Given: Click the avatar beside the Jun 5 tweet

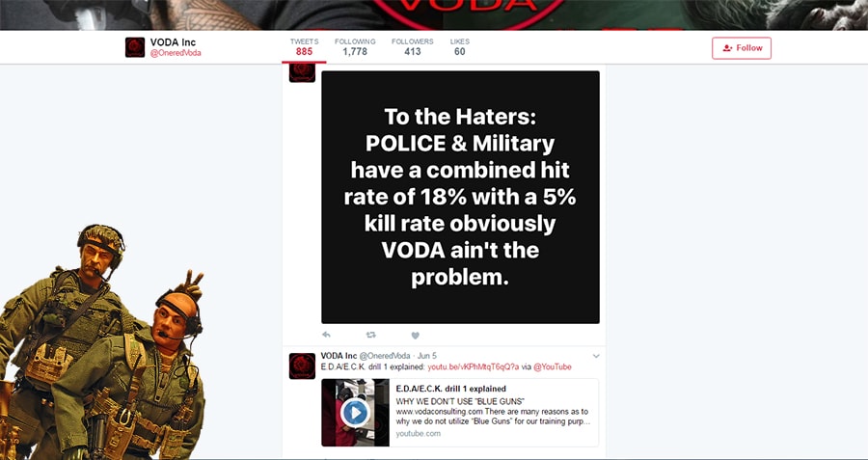Looking at the screenshot, I should [x=302, y=366].
